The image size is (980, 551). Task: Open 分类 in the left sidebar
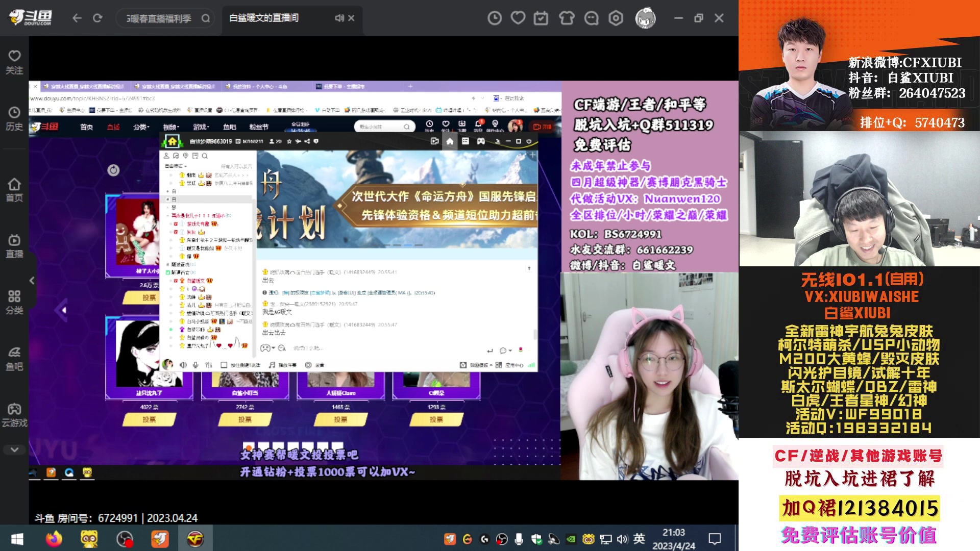point(14,303)
